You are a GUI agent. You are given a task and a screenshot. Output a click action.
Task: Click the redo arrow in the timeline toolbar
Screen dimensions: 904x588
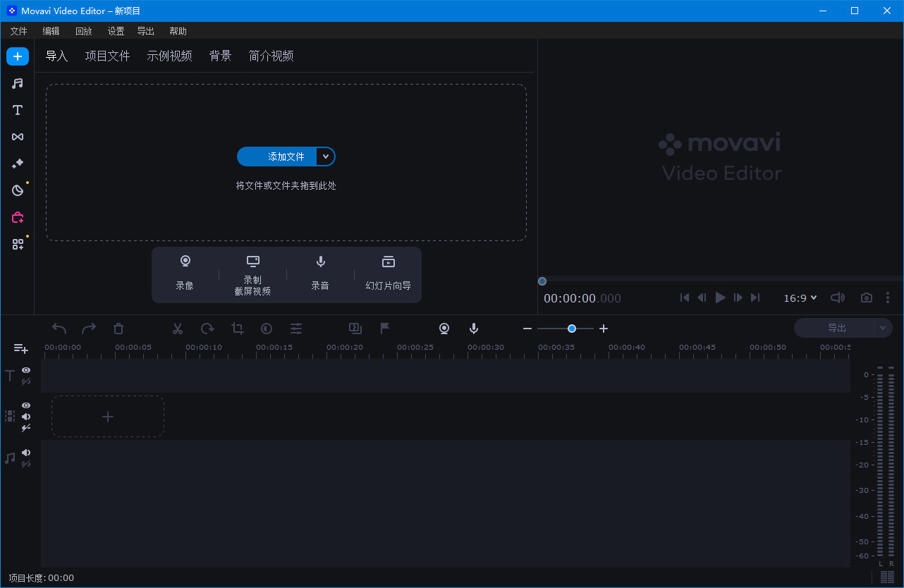89,329
